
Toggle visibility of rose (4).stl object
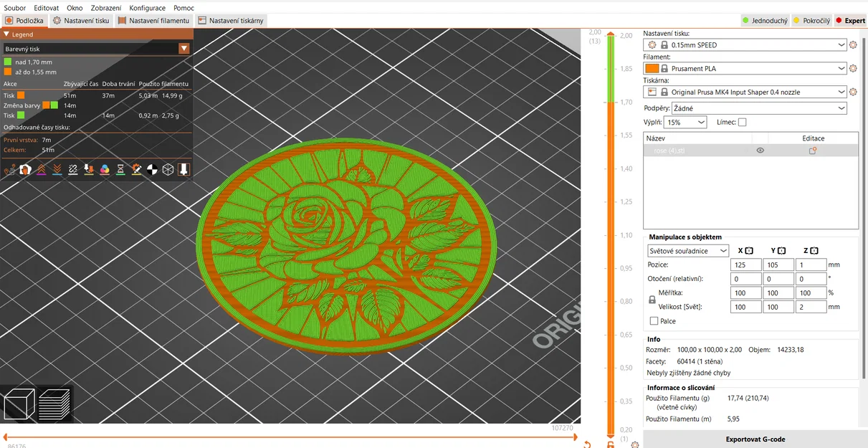coord(760,150)
